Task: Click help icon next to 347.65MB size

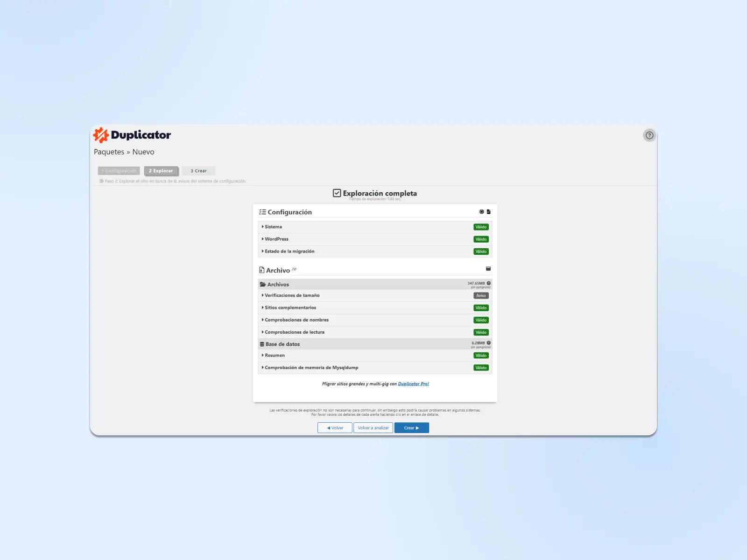Action: [489, 283]
